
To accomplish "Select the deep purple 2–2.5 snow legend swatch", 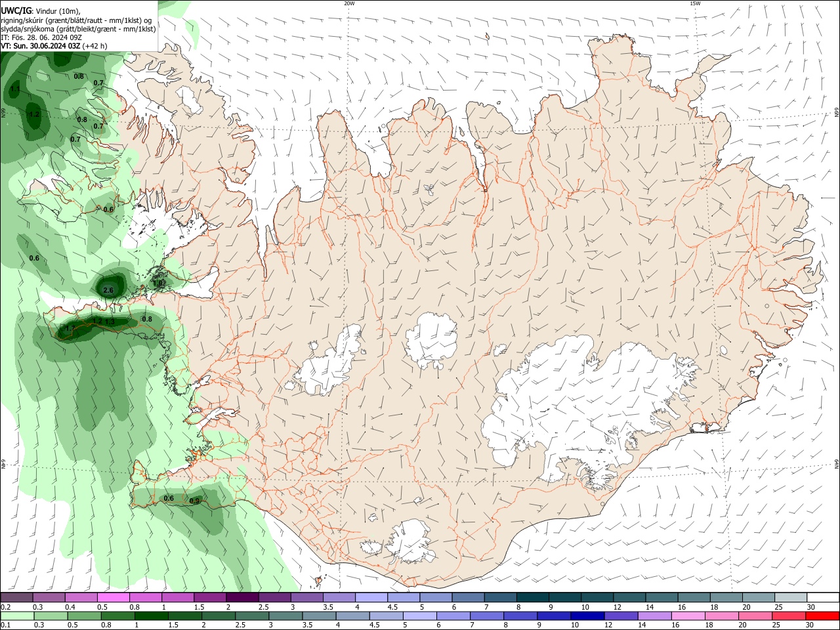I will pyautogui.click(x=242, y=597).
